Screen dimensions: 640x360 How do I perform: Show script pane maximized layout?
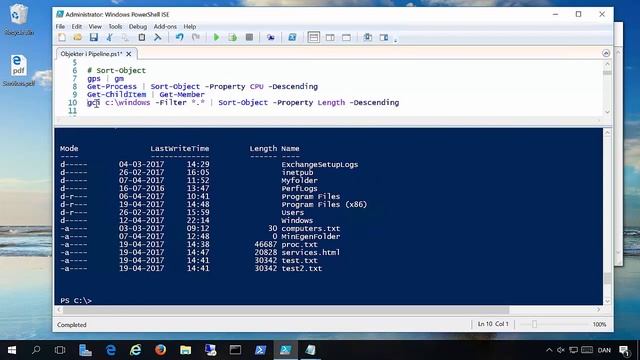(347, 38)
